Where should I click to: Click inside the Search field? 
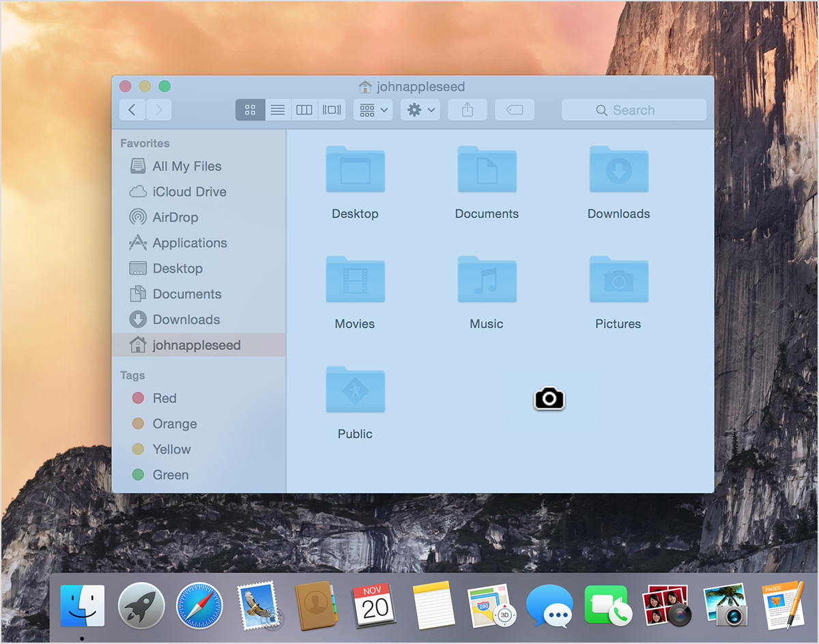(x=633, y=109)
